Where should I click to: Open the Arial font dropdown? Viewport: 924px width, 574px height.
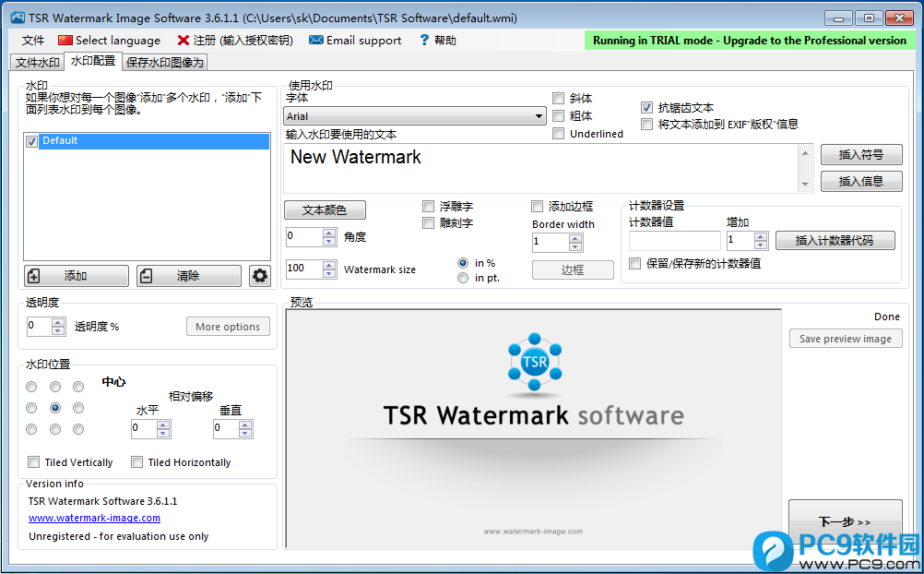tap(416, 116)
